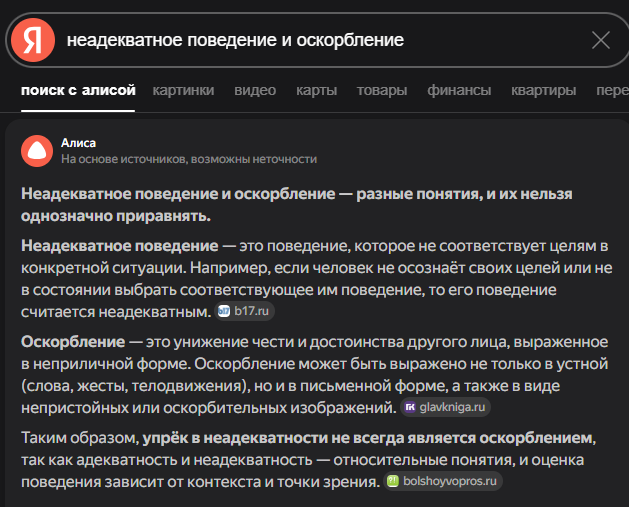Image resolution: width=629 pixels, height=507 pixels.
Task: Click the bold 'Оскорбление' paragraph heading
Action: point(73,342)
